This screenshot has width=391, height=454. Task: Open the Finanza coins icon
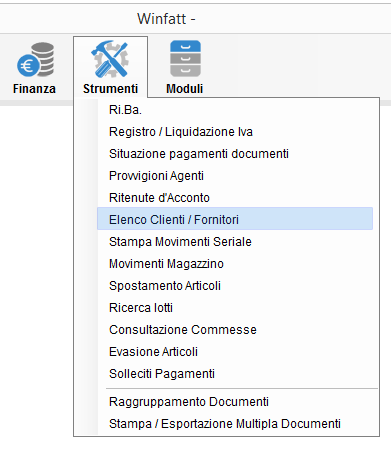(35, 59)
